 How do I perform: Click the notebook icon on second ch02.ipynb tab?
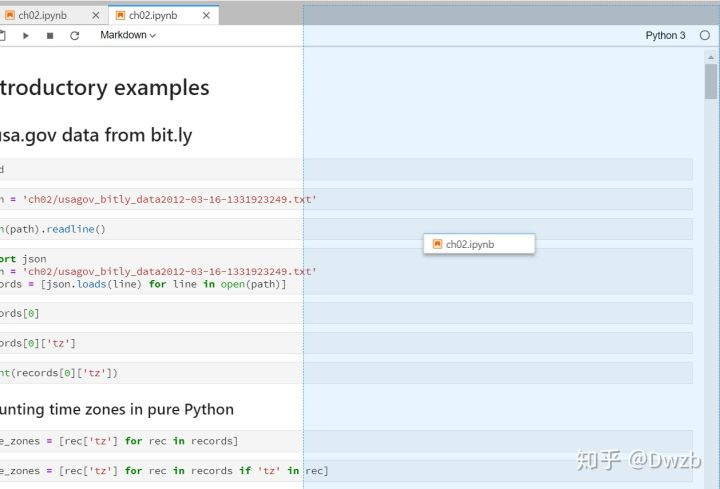[120, 15]
